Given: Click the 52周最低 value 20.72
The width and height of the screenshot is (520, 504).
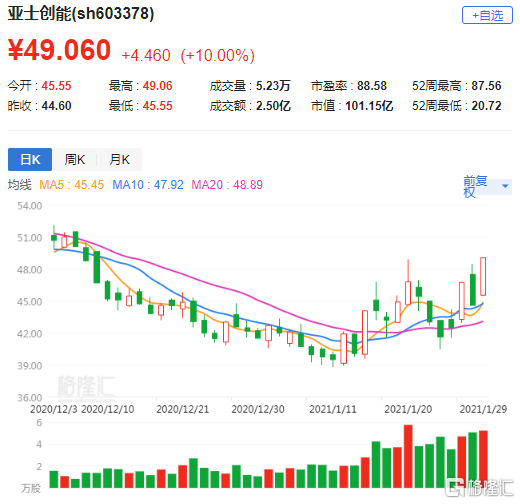Looking at the screenshot, I should 486,106.
